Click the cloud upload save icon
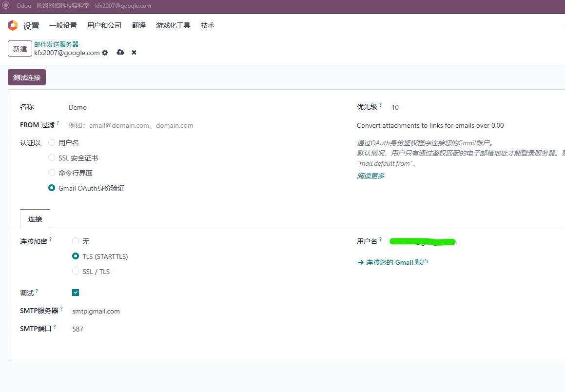This screenshot has width=565, height=392. click(x=120, y=52)
